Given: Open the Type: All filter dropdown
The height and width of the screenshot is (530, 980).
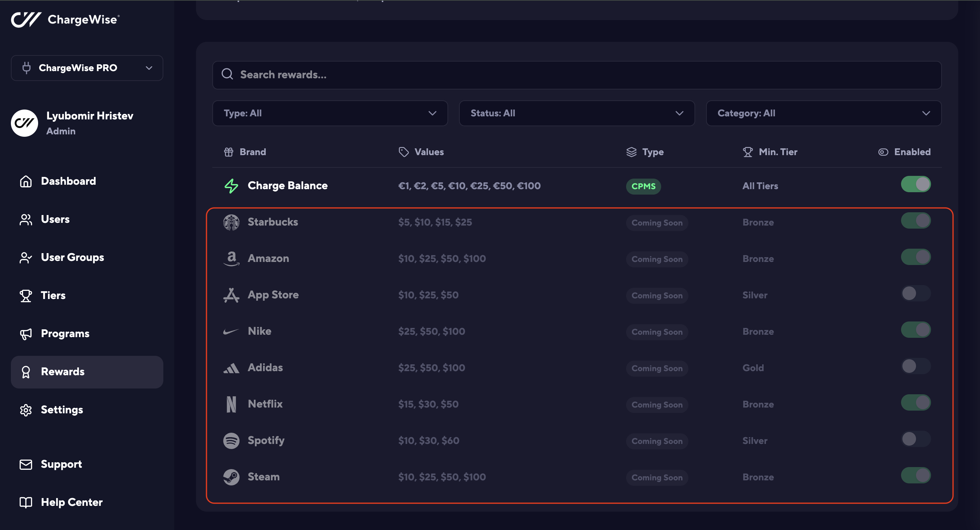Looking at the screenshot, I should 329,113.
